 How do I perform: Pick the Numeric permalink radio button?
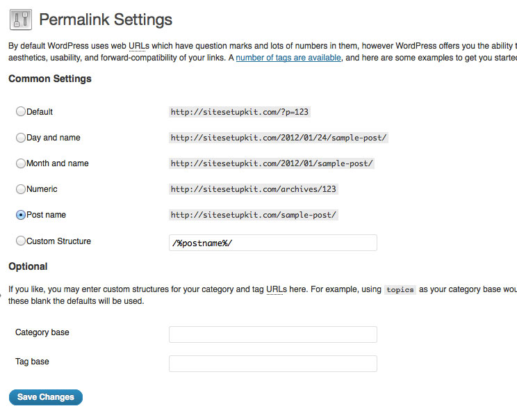click(21, 188)
